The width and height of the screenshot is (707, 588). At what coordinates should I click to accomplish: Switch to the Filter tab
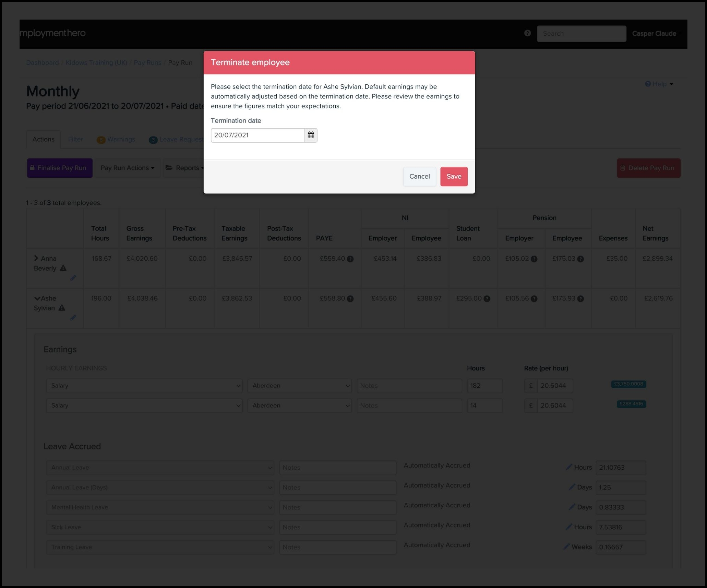[75, 139]
